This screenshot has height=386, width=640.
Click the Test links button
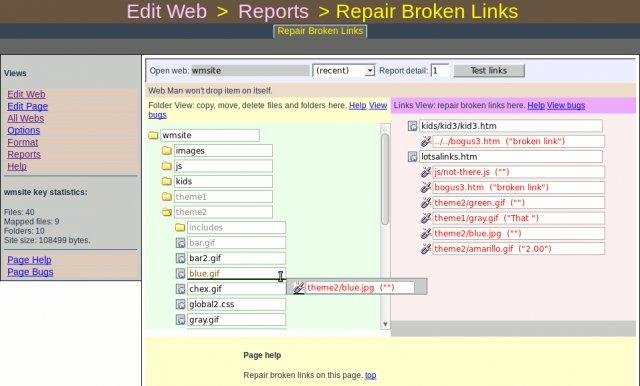[489, 71]
